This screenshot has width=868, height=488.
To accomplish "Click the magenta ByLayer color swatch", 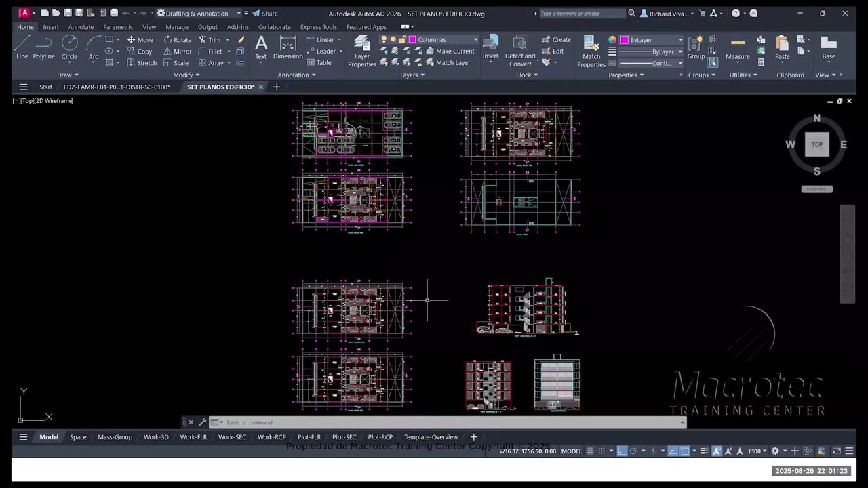I will coord(625,40).
